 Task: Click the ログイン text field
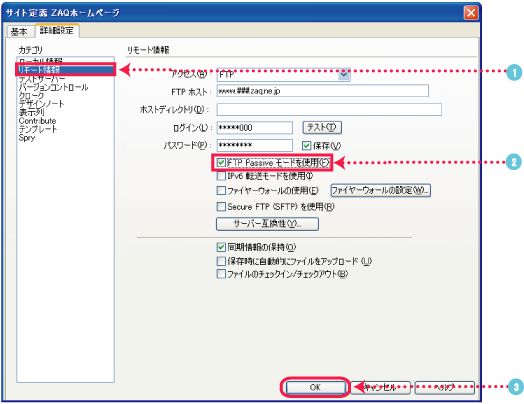[x=255, y=128]
